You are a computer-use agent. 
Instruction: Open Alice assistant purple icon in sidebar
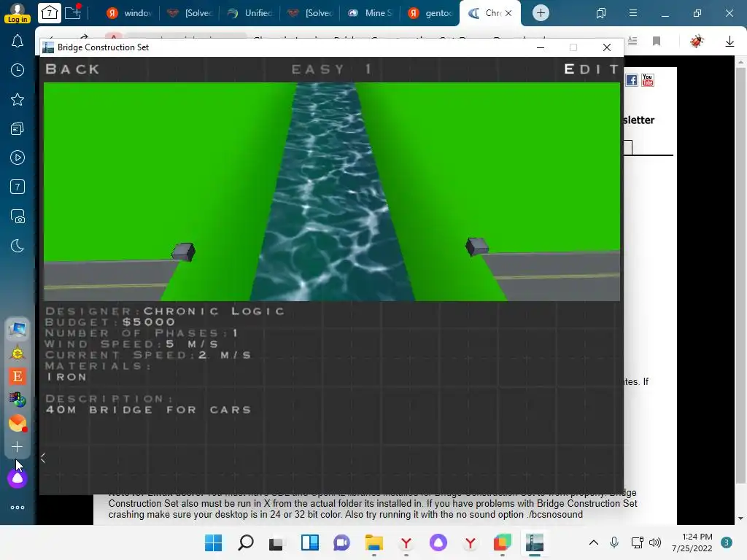pyautogui.click(x=18, y=478)
